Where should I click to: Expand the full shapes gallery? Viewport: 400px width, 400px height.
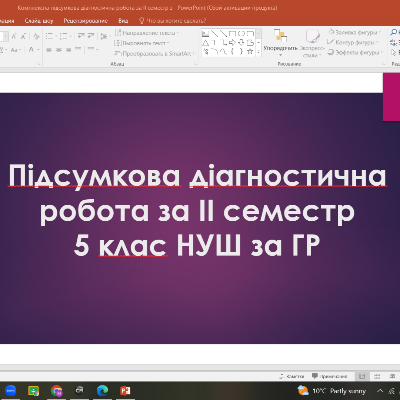pyautogui.click(x=258, y=52)
